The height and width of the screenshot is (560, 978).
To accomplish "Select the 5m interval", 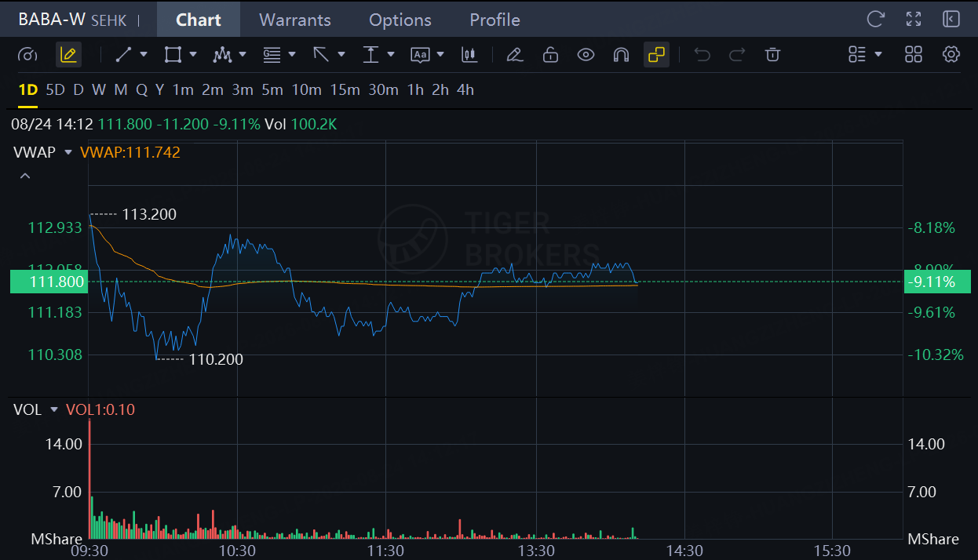I will [x=272, y=90].
